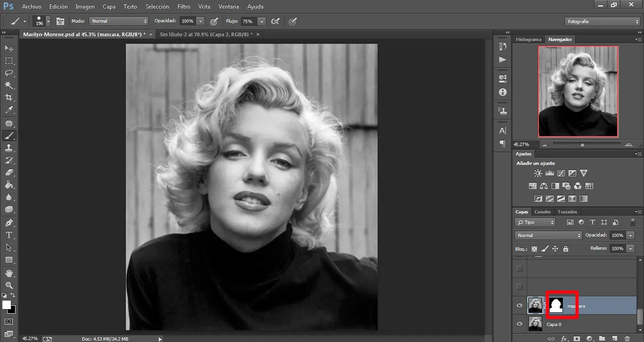Click the fx layer style icon

[564, 338]
